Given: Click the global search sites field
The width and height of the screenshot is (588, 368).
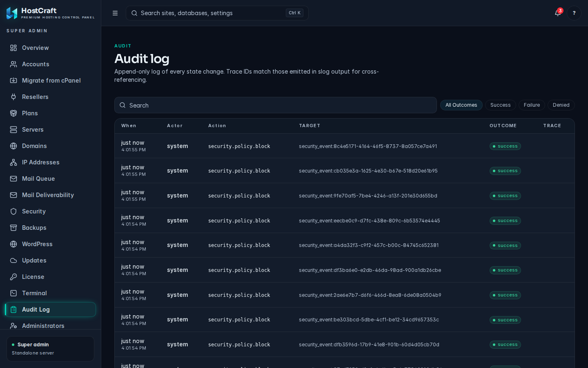Looking at the screenshot, I should click(x=217, y=13).
